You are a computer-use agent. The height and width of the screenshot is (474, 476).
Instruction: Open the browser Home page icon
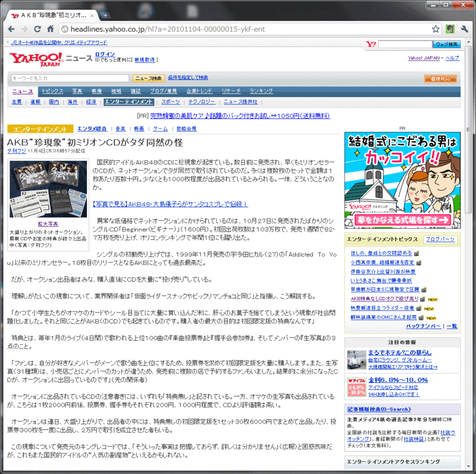coord(51,29)
